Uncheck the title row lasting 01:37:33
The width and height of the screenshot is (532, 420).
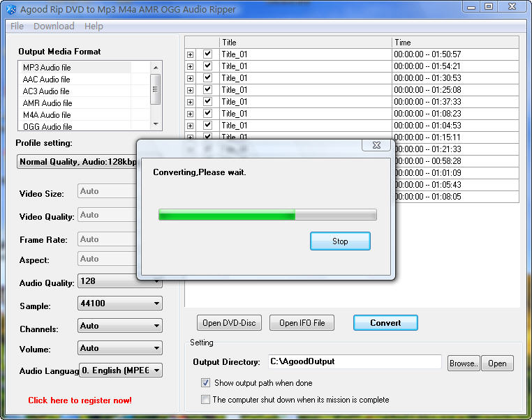click(207, 101)
